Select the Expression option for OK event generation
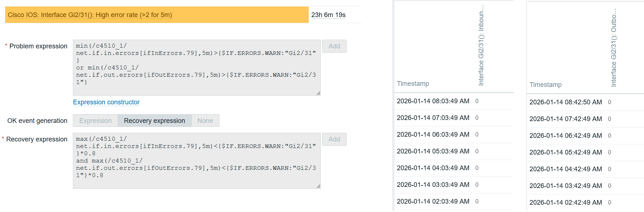This screenshot has height=212, width=644. (x=95, y=121)
